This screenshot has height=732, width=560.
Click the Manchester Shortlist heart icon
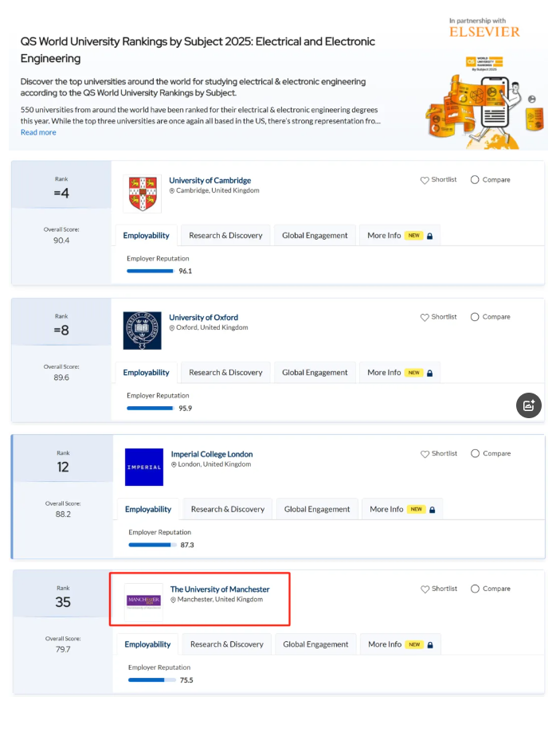click(x=425, y=589)
